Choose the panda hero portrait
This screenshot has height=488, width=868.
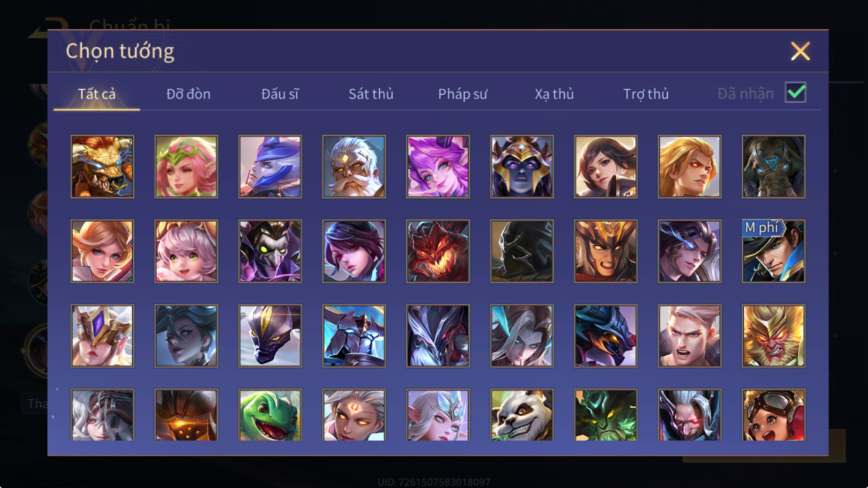click(522, 415)
